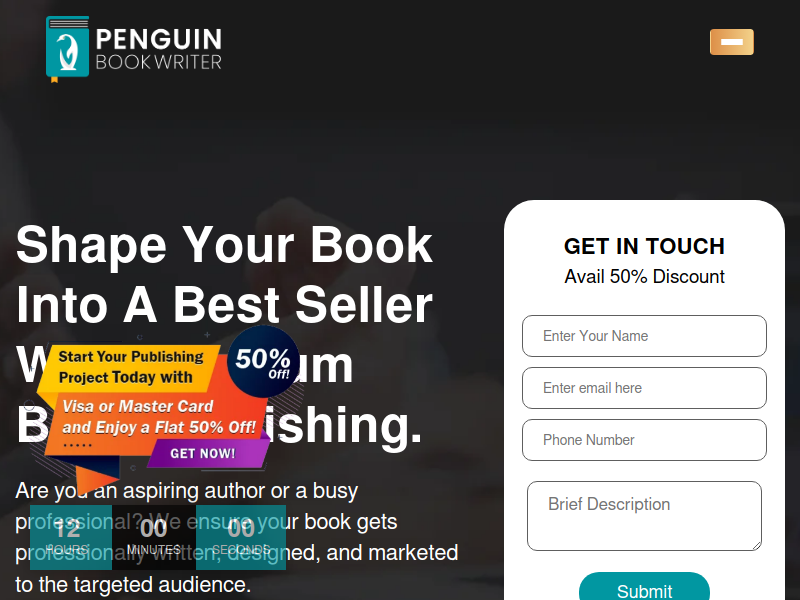Click the Start Your Publishing Project banner
This screenshot has height=600, width=800.
(131, 367)
